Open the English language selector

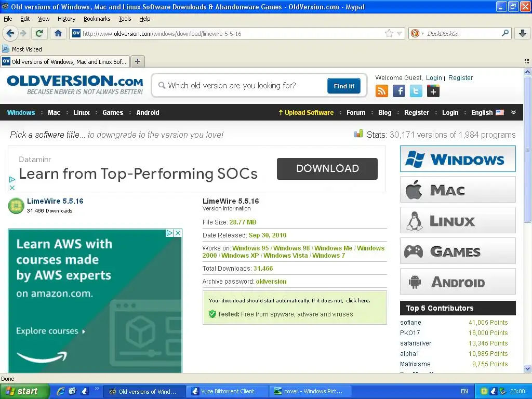point(487,112)
